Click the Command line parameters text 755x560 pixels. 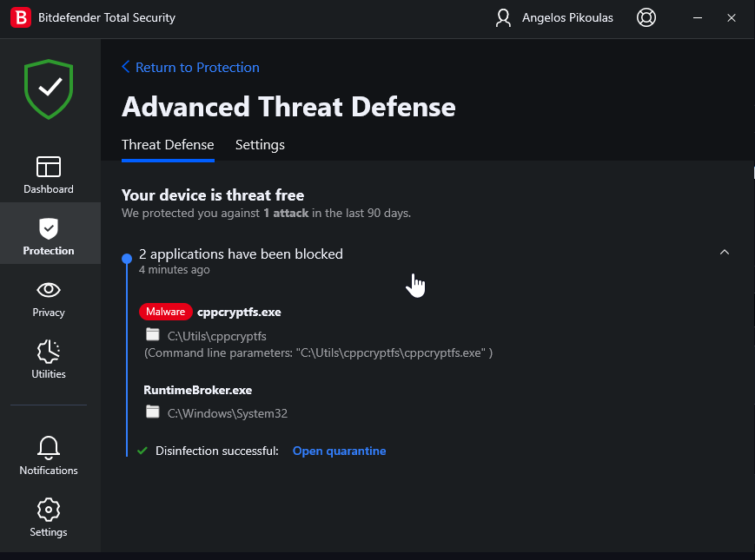[x=318, y=353]
